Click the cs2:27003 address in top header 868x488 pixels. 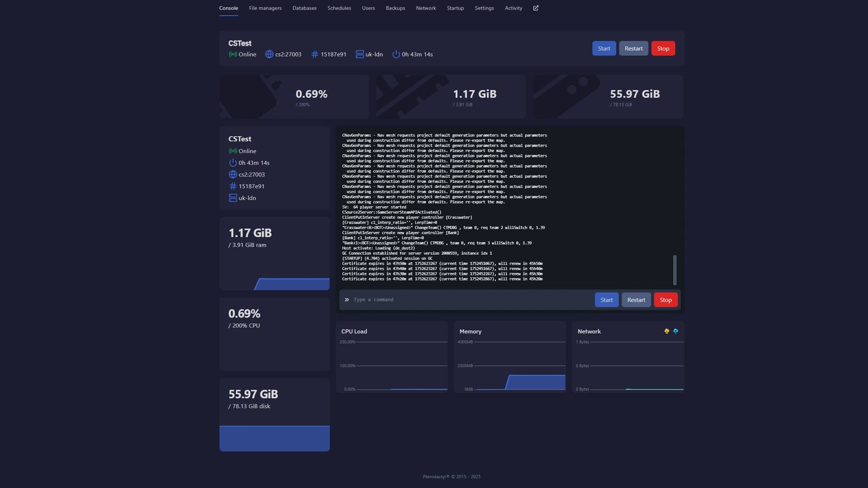pos(288,54)
